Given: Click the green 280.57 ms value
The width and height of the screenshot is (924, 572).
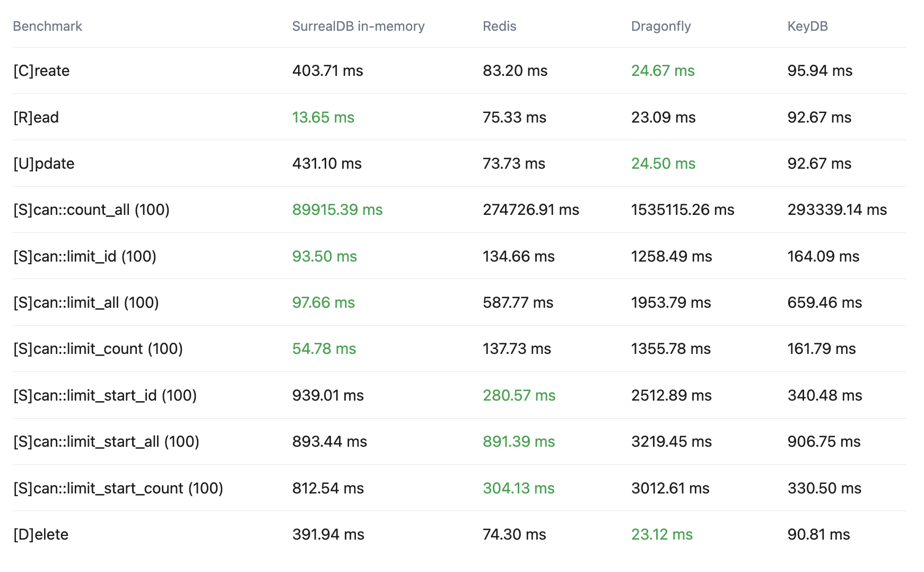Looking at the screenshot, I should coord(519,395).
